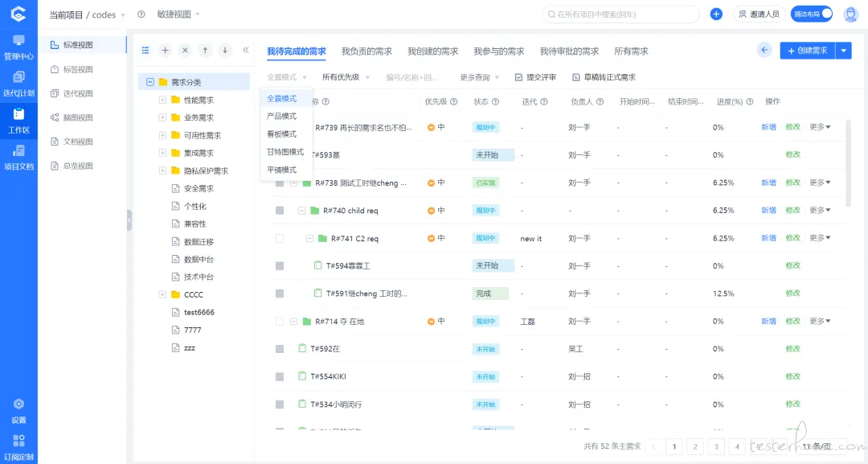Open 项目文档 in the left sidebar
868x464 pixels.
click(18, 158)
